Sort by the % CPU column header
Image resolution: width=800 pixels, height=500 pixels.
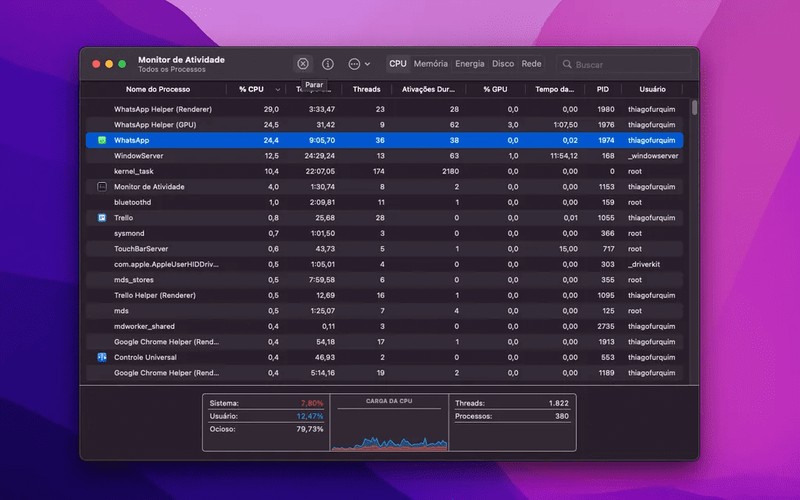pos(252,89)
